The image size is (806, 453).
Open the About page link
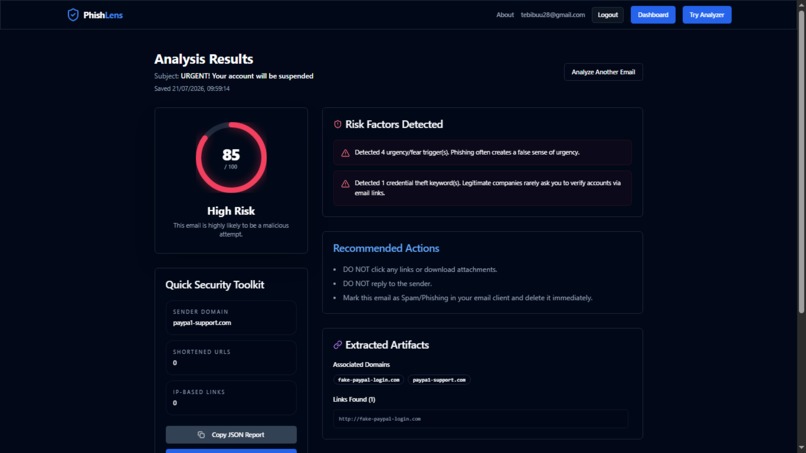coord(505,15)
